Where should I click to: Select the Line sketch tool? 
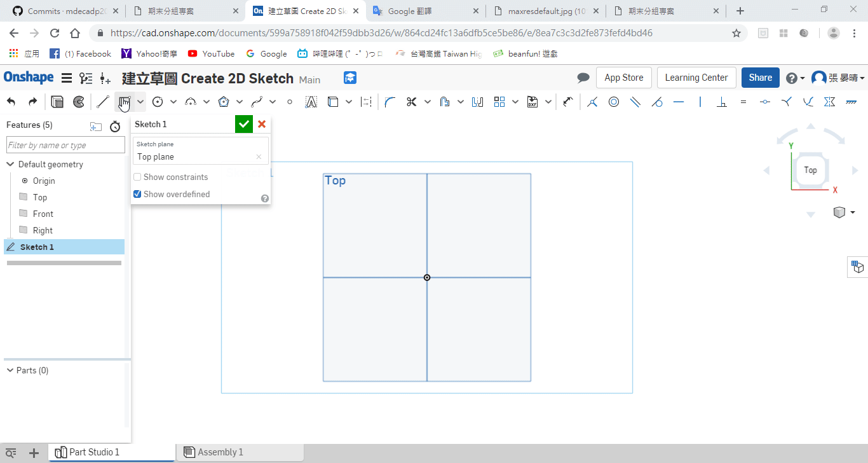coord(103,102)
